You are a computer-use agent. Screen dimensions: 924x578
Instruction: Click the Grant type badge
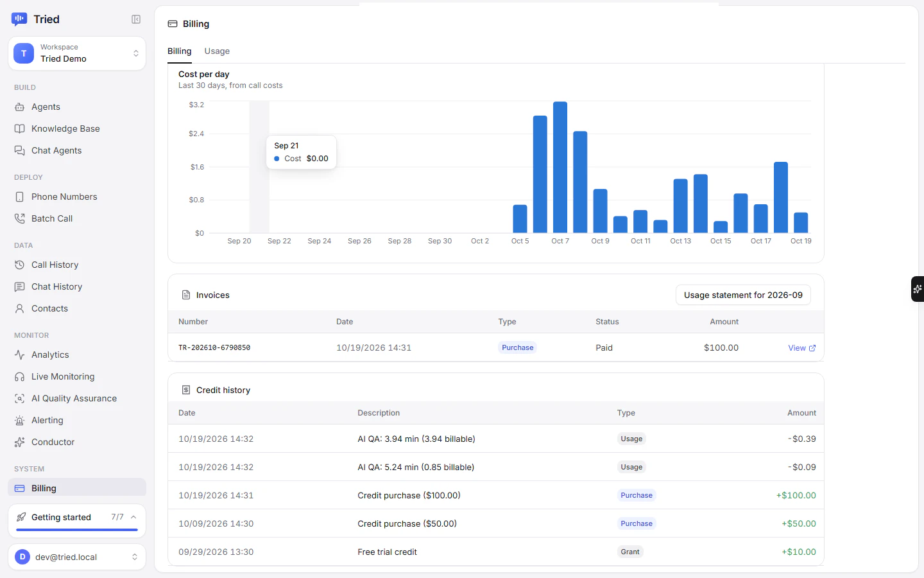(x=630, y=552)
